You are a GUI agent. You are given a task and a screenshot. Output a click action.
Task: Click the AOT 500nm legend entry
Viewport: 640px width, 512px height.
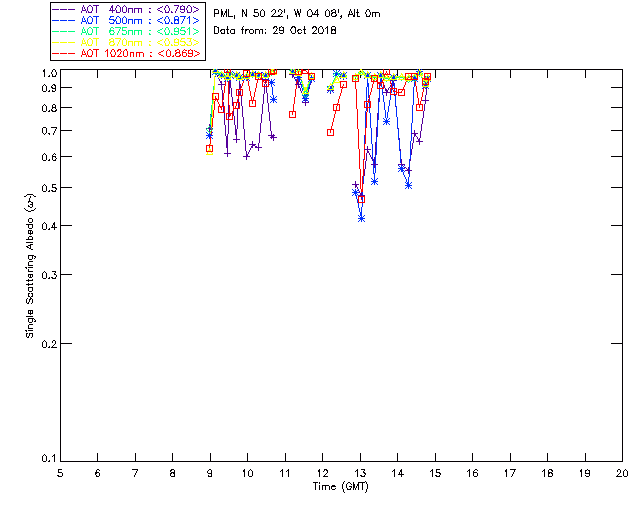127,20
